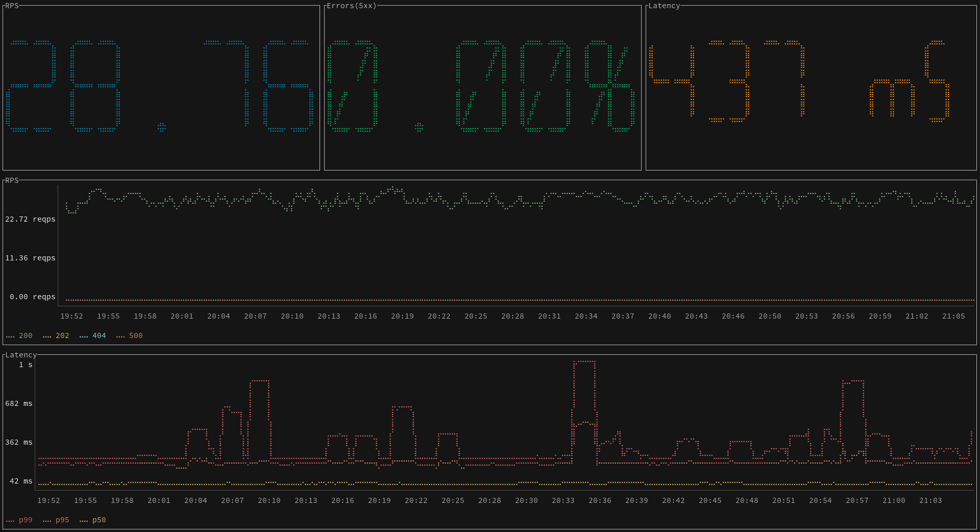Click the 20:30 time tick label
This screenshot has height=532, width=980.
point(526,500)
